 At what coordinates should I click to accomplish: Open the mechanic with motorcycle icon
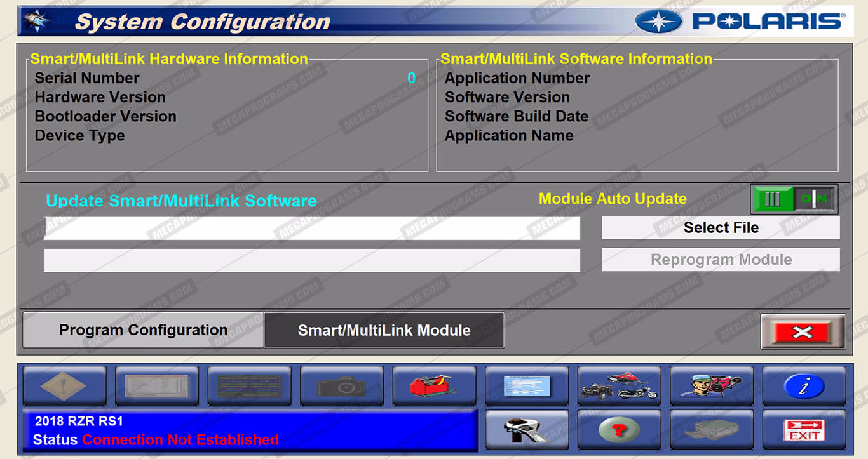click(x=712, y=386)
